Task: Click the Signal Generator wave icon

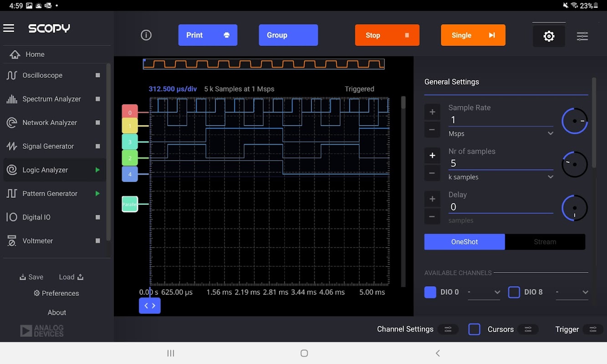Action: tap(11, 146)
